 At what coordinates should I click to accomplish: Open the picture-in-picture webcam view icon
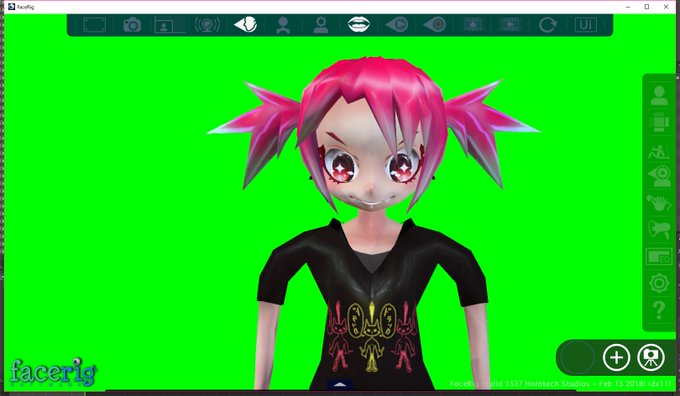coord(170,25)
